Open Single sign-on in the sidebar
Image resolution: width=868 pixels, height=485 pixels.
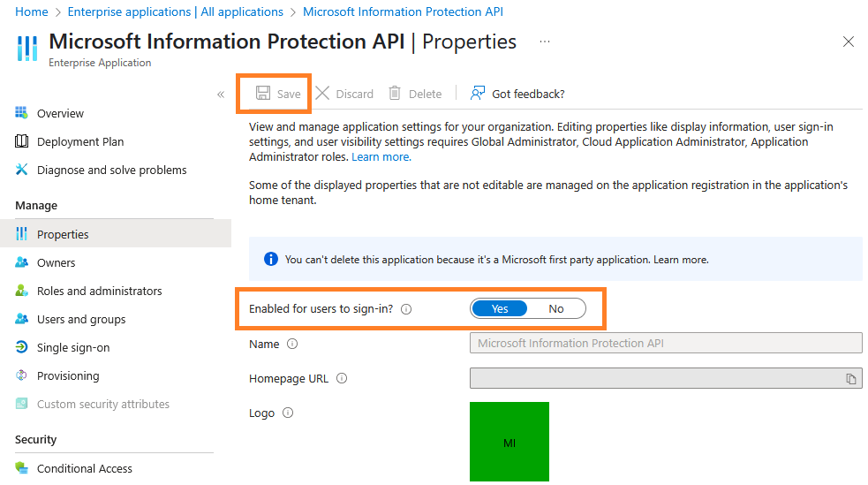click(73, 348)
